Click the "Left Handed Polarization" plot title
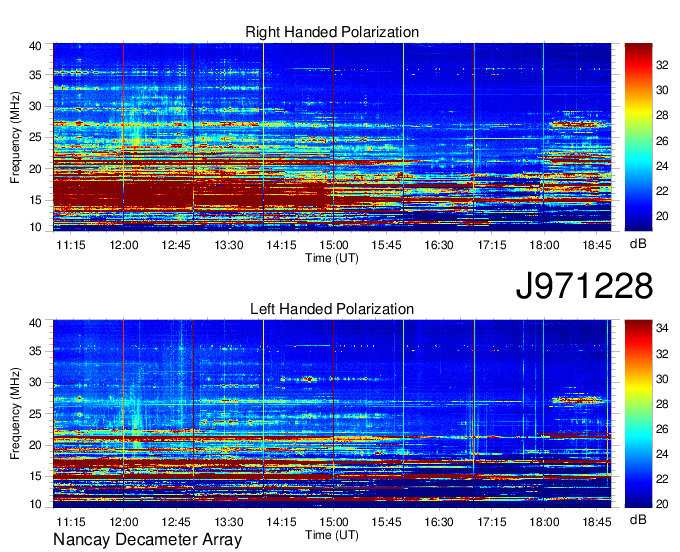Image resolution: width=680 pixels, height=552 pixels. [x=332, y=309]
